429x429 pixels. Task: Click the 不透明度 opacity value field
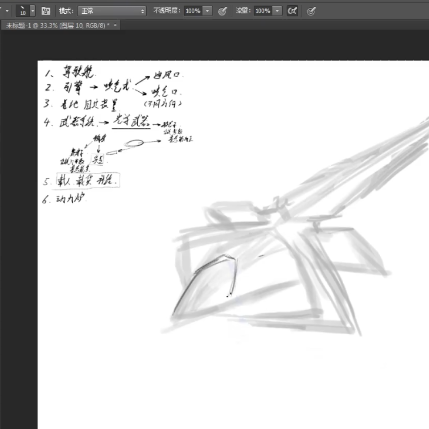[193, 11]
